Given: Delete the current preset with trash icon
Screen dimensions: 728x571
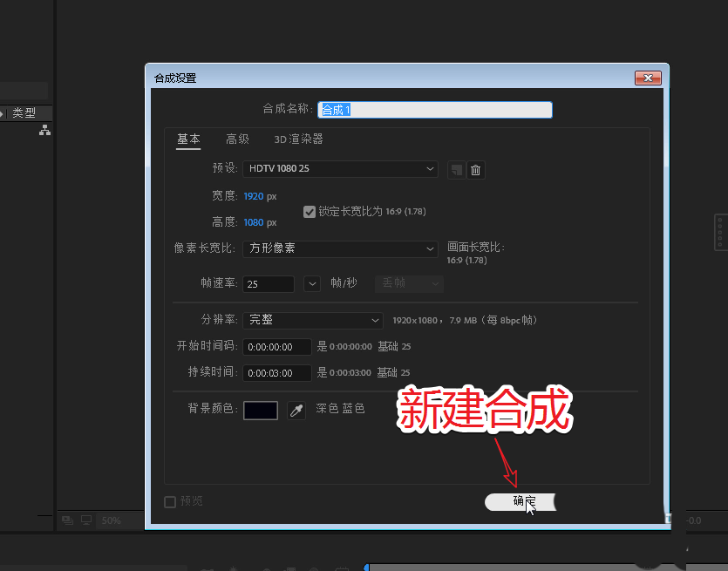Looking at the screenshot, I should click(476, 169).
